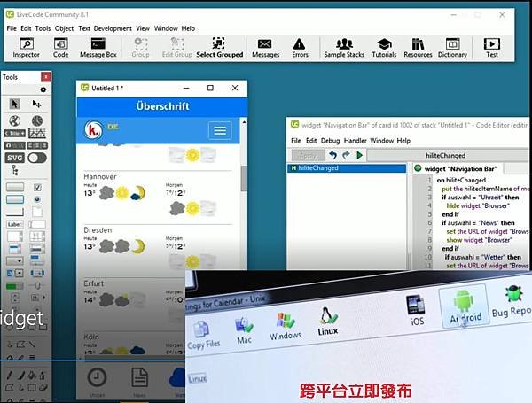Click the redo arrow in Code Editor
The width and height of the screenshot is (532, 403).
346,156
